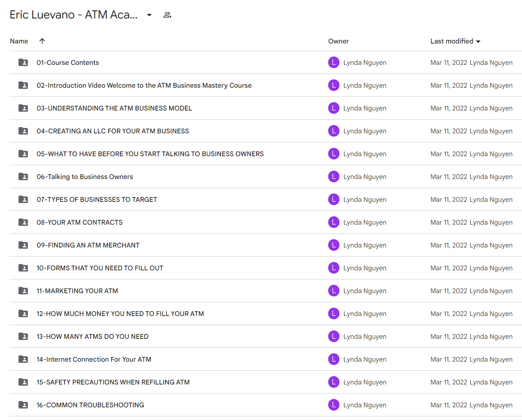522x420 pixels.
Task: Click owner avatar in 01-Course Contents row
Action: coord(334,62)
